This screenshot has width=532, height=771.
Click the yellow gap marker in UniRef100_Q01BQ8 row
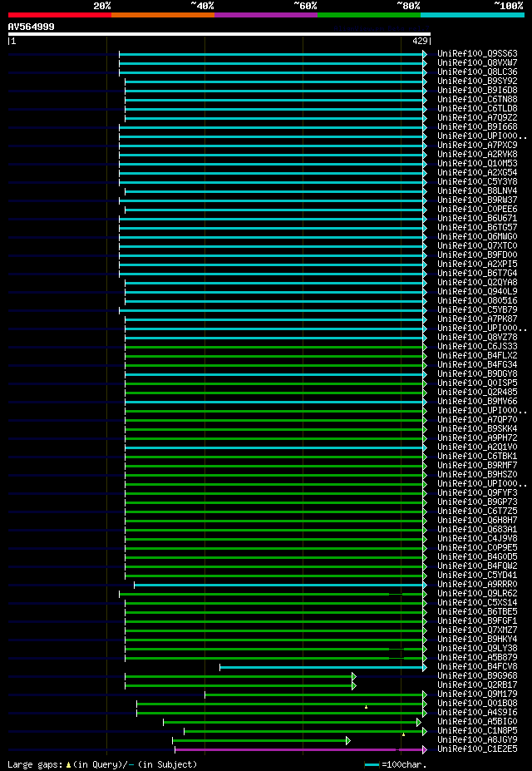[366, 707]
